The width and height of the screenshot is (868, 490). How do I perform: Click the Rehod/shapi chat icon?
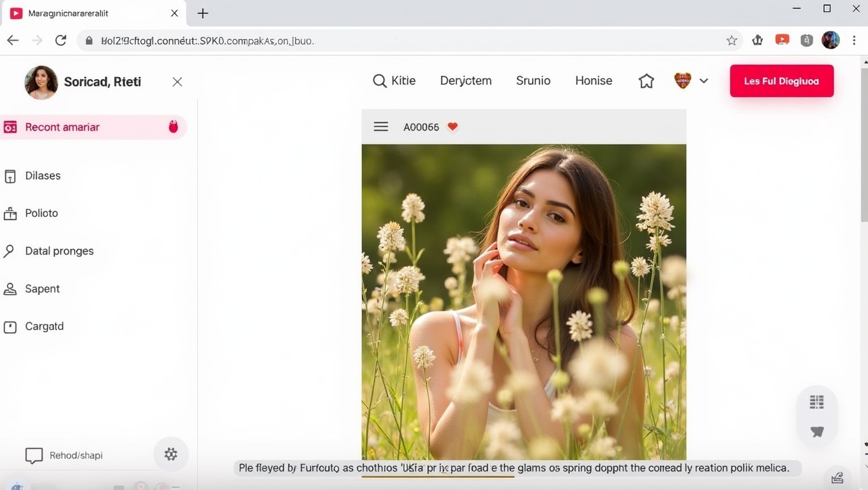point(34,455)
